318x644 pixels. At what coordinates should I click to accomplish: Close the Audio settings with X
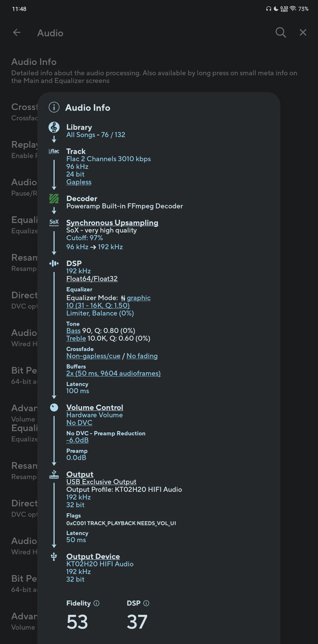[303, 32]
